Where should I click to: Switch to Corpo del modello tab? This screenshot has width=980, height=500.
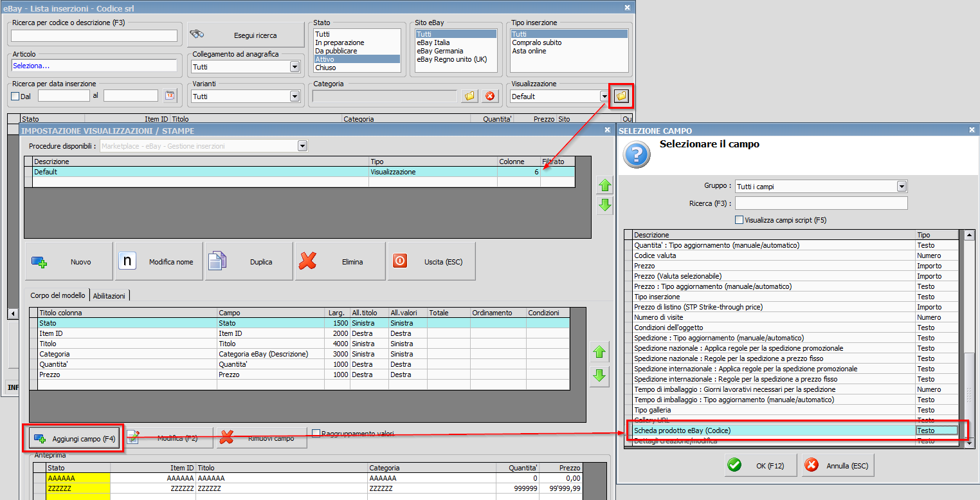(x=58, y=295)
